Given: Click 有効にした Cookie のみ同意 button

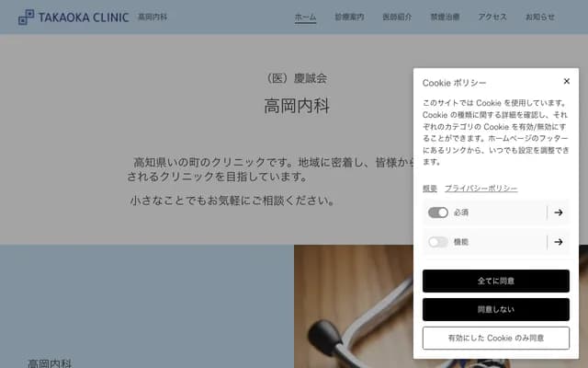Looking at the screenshot, I should pyautogui.click(x=496, y=338).
